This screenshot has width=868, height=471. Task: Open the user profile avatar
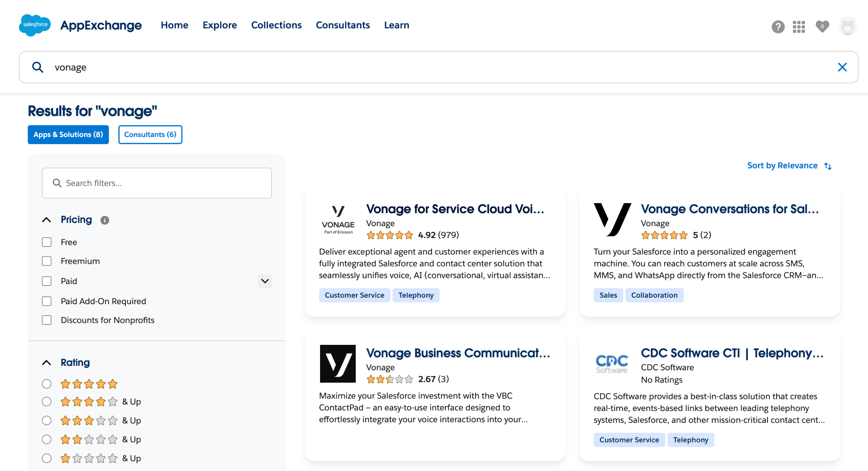tap(847, 26)
